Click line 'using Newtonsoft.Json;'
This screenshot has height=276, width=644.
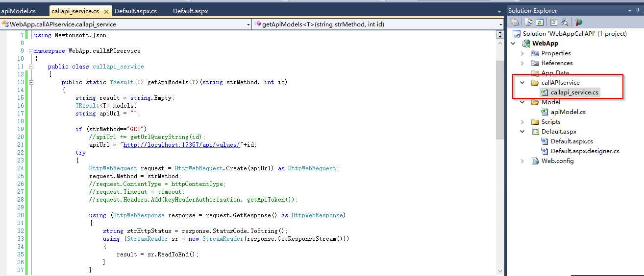coord(72,35)
